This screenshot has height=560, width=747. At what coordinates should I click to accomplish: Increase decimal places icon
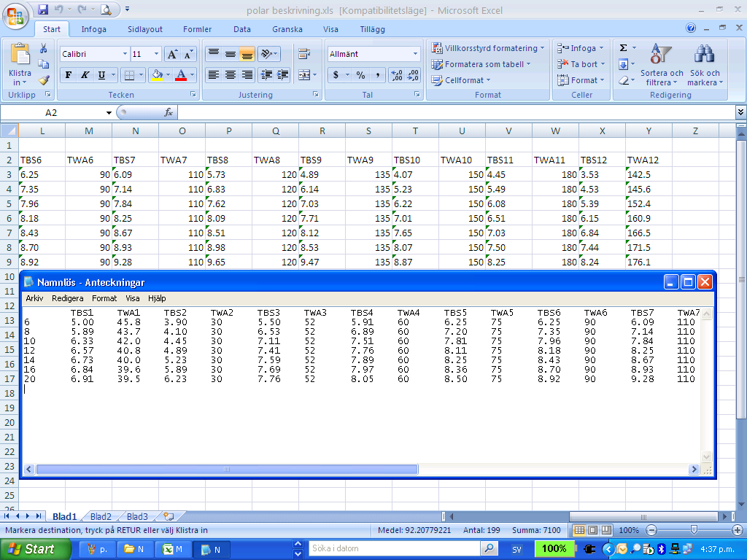tap(397, 75)
